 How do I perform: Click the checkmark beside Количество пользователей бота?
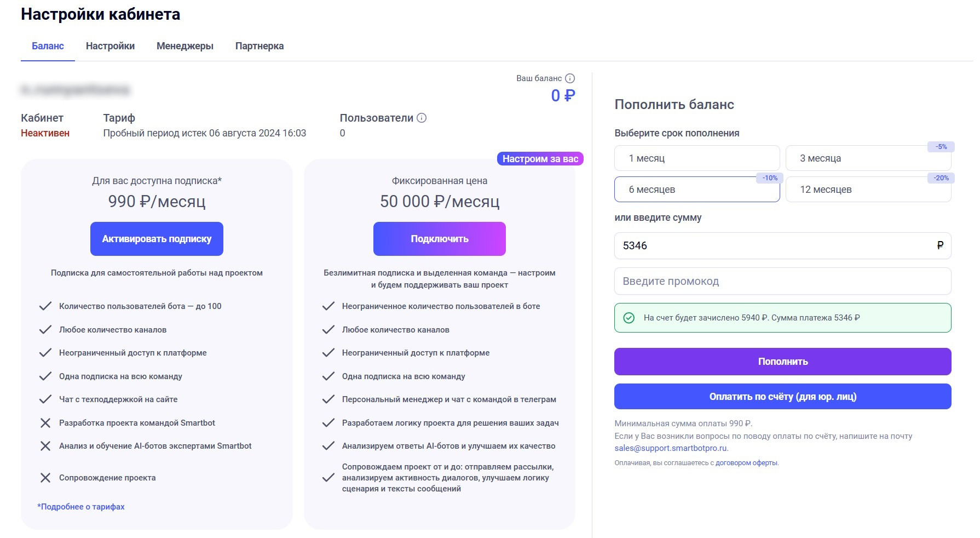pos(45,306)
